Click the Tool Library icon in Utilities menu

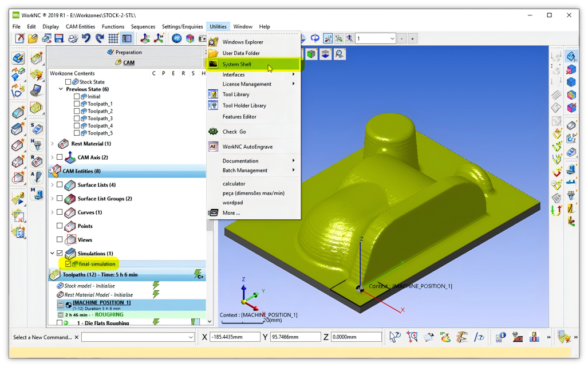[x=213, y=94]
